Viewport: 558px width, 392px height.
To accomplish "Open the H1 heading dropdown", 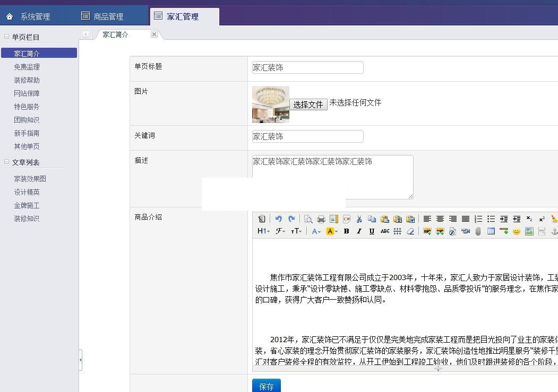I will click(x=263, y=231).
